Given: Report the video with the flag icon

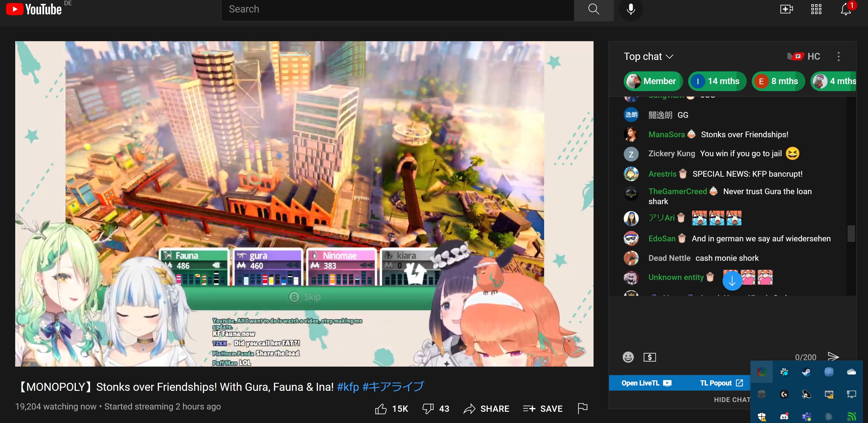Looking at the screenshot, I should tap(582, 409).
